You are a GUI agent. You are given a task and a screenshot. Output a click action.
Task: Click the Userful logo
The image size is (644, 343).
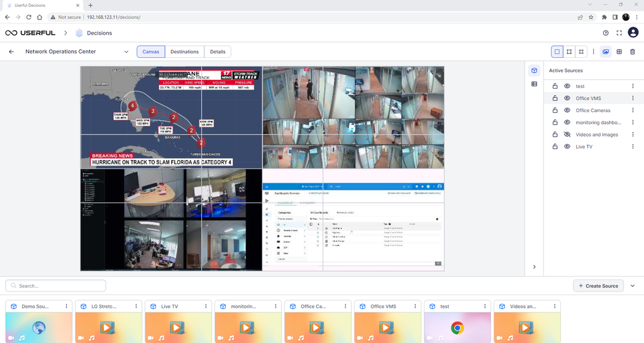click(30, 33)
